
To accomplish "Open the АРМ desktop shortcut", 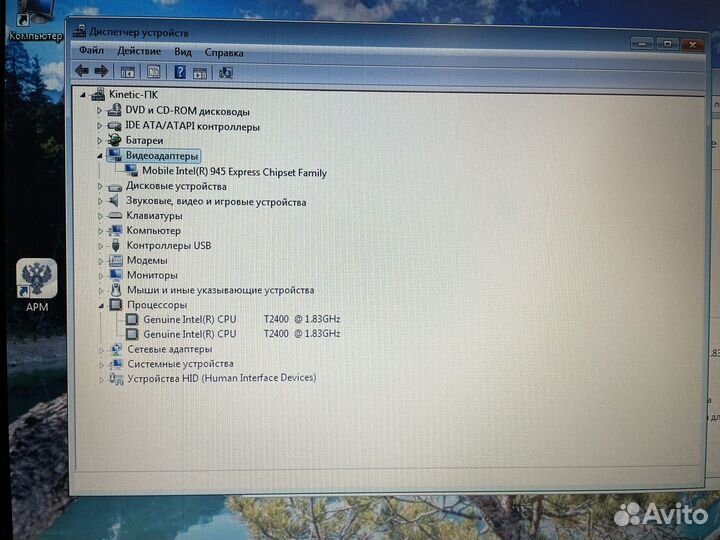I will tap(37, 285).
